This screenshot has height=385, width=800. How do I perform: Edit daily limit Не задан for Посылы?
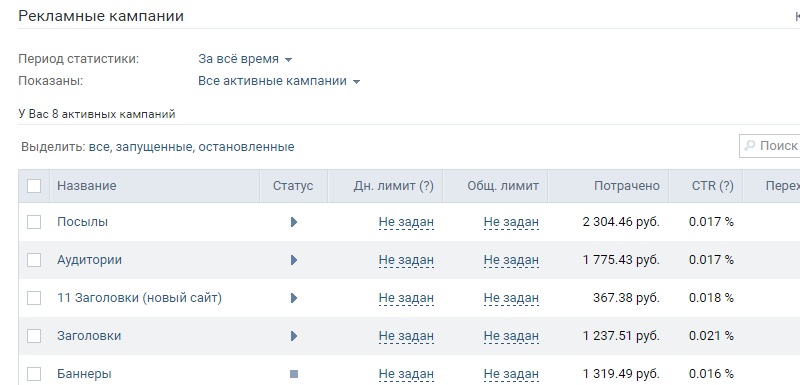(x=406, y=222)
